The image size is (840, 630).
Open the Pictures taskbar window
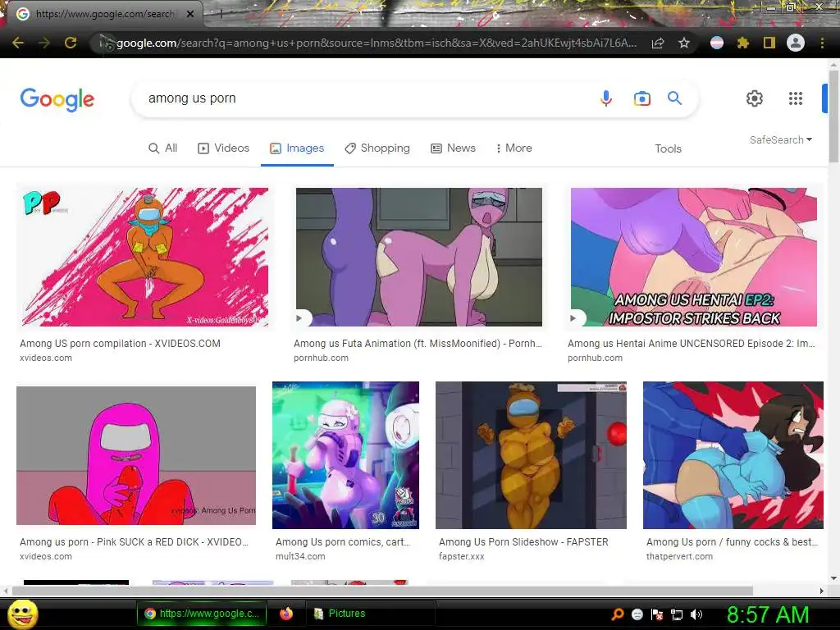tap(370, 614)
